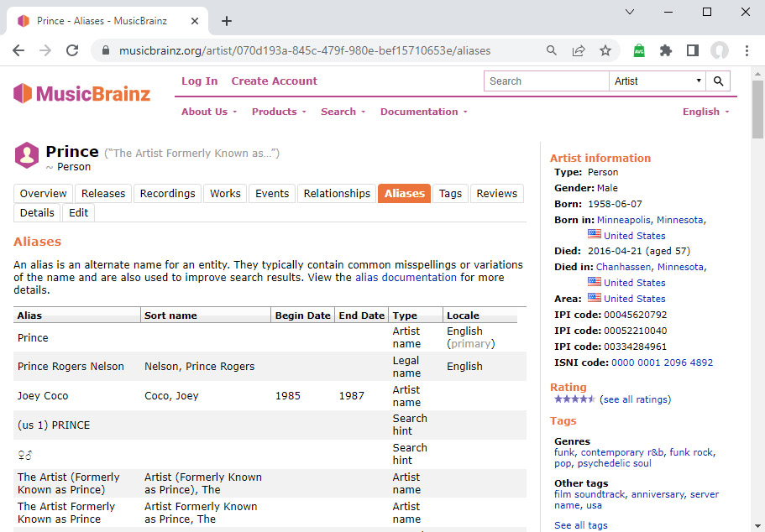Open the English language menu
This screenshot has height=532, width=765.
point(706,112)
